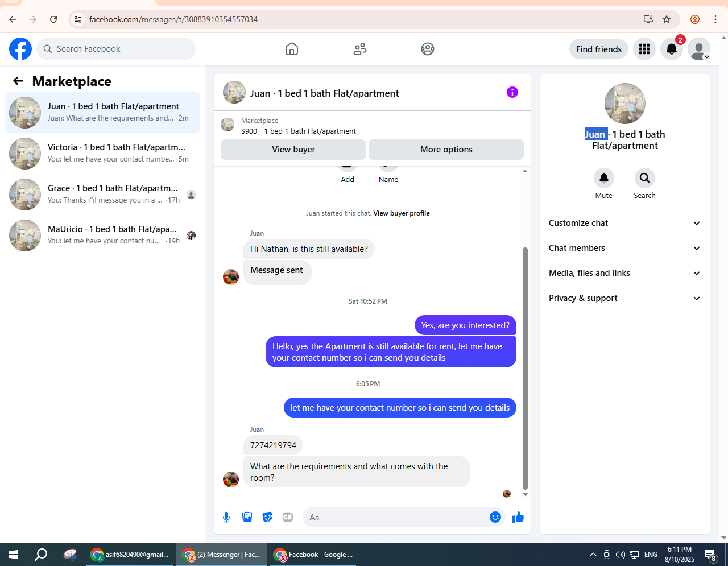
Task: Expand Media, files and links section
Action: pos(624,273)
